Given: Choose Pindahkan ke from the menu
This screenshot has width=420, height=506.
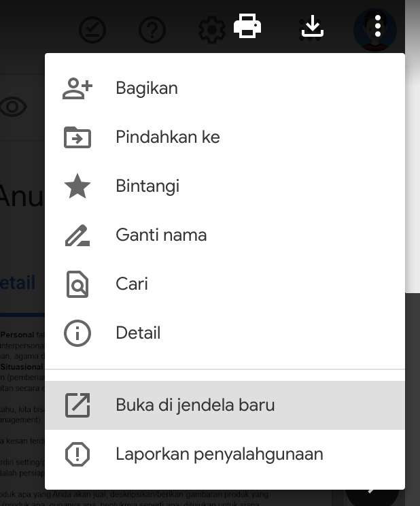Looking at the screenshot, I should pyautogui.click(x=167, y=137).
